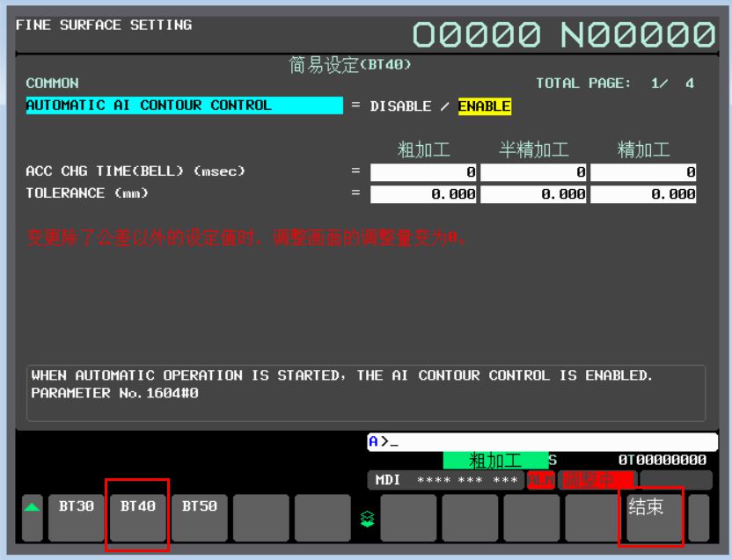732x560 pixels.
Task: Highlight the AUTOMATIC AI CONTOUR CONTROL row
Action: point(184,105)
